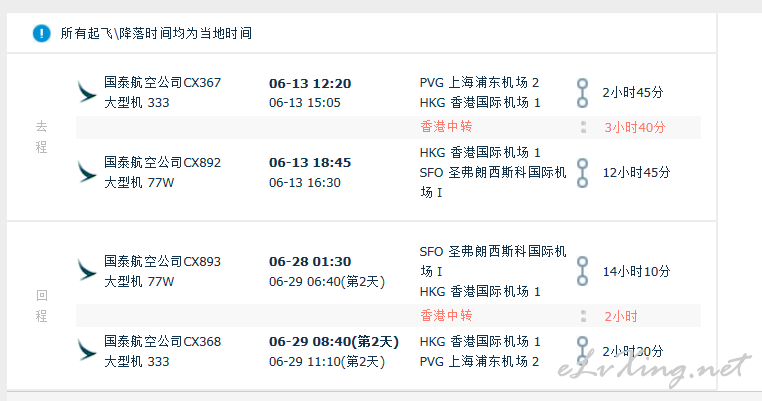The height and width of the screenshot is (401, 762).
Task: Click Cathay Pacific logo beside CX893
Action: coord(87,271)
